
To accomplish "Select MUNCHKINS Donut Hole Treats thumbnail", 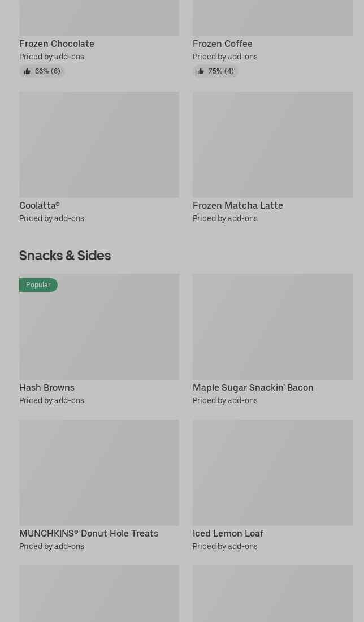I will click(99, 473).
